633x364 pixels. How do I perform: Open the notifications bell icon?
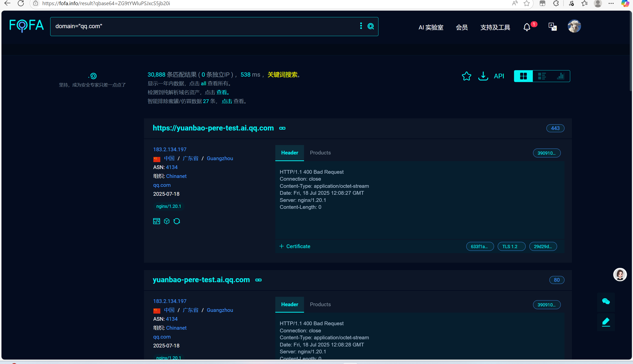coord(527,27)
